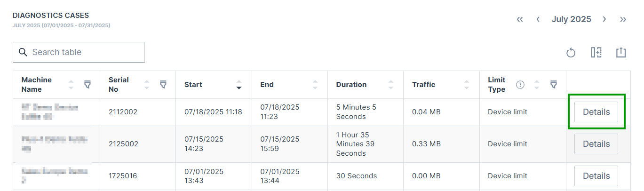This screenshot has height=191, width=644.
Task: Open the column configuration icon
Action: pyautogui.click(x=596, y=53)
